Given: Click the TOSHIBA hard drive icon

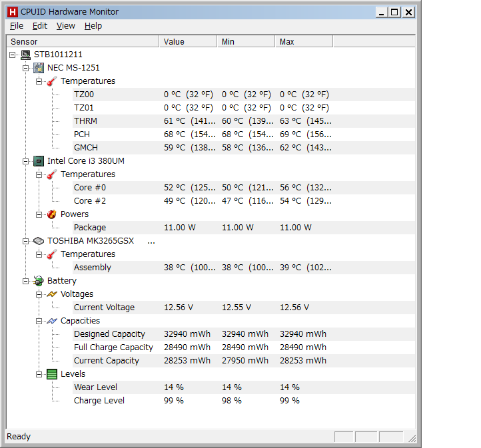Looking at the screenshot, I should (x=39, y=241).
